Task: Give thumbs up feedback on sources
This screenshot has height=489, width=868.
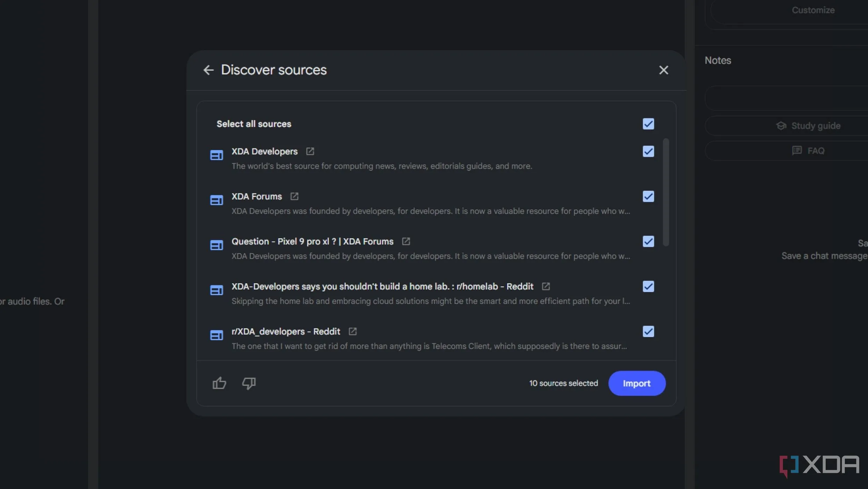Action: [x=219, y=383]
